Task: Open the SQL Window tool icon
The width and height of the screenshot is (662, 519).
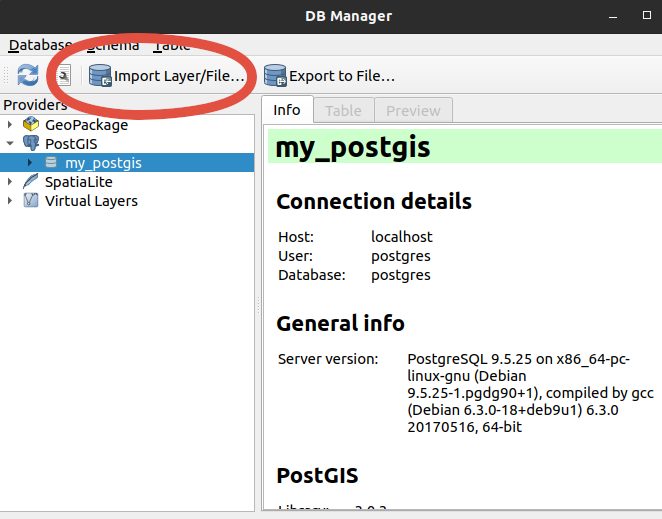Action: coord(63,75)
